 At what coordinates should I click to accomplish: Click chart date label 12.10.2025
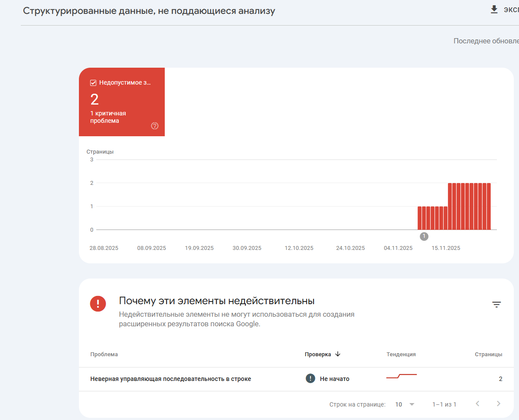(x=299, y=248)
